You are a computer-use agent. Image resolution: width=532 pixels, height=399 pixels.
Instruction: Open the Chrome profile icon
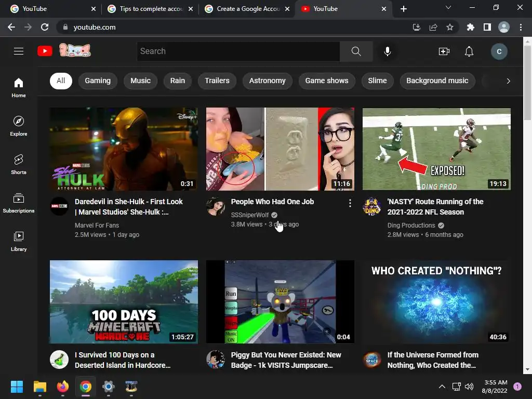pyautogui.click(x=504, y=27)
